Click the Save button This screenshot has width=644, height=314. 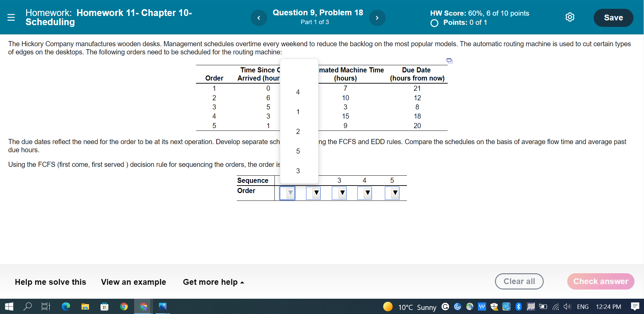point(613,17)
